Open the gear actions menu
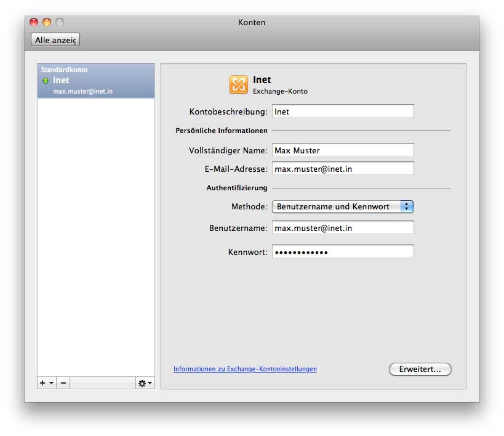This screenshot has width=504, height=436. (x=145, y=383)
